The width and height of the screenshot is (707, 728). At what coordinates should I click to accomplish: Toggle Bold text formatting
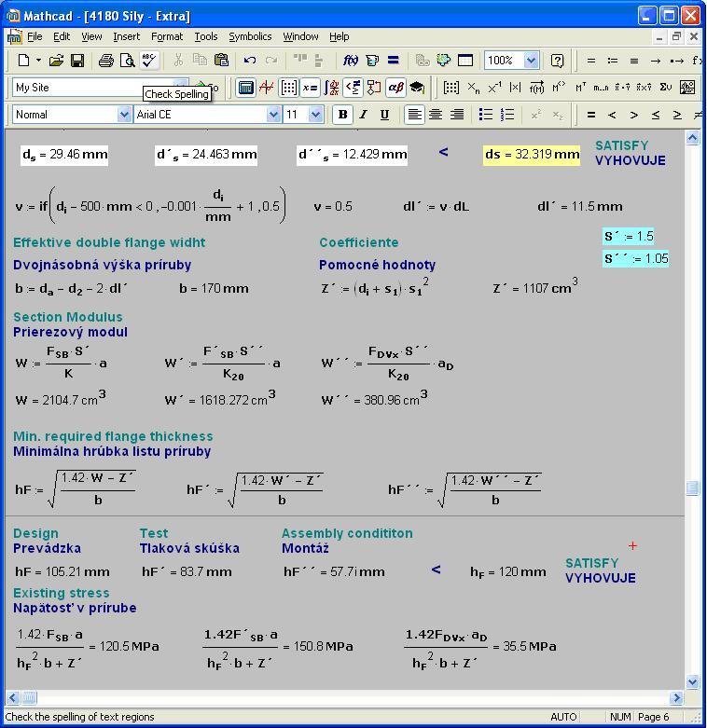pyautogui.click(x=343, y=115)
